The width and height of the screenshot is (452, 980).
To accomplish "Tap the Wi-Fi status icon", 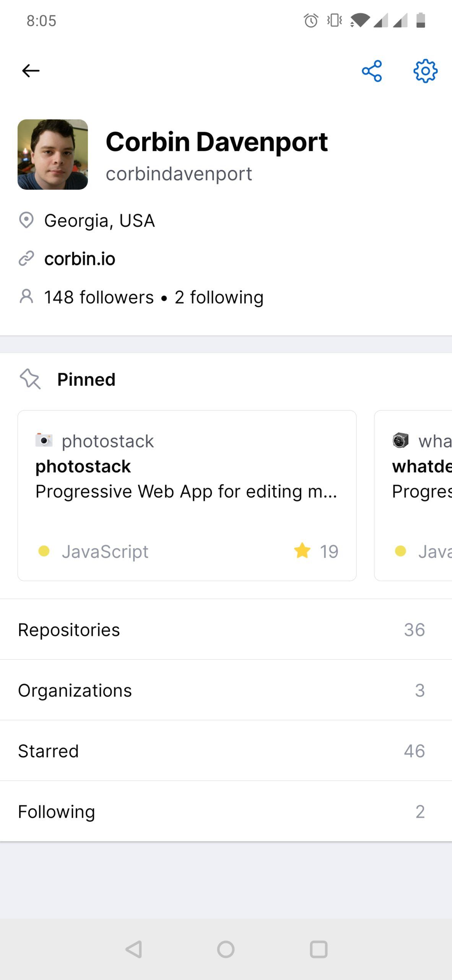I will 359,20.
